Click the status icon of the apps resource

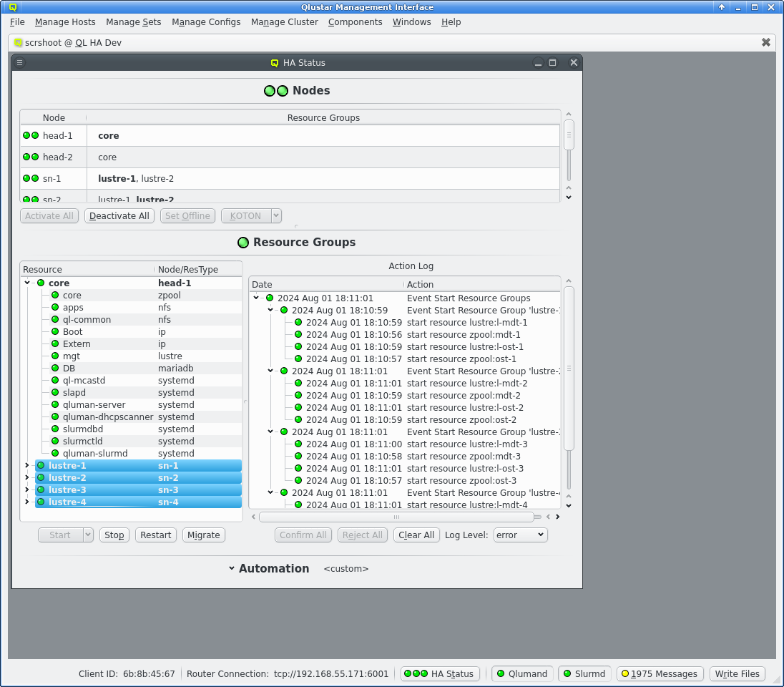[55, 307]
